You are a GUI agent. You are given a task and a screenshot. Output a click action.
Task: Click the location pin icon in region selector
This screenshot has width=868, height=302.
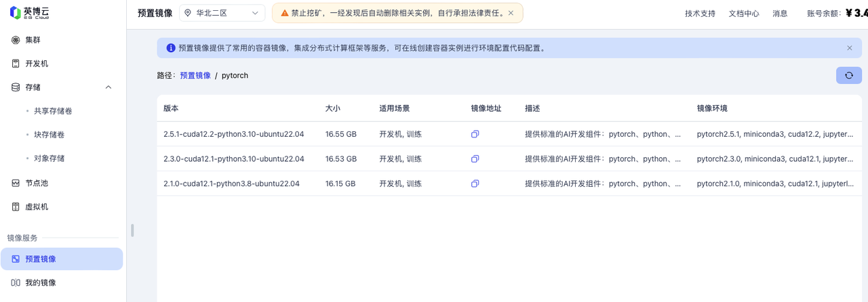(x=188, y=13)
